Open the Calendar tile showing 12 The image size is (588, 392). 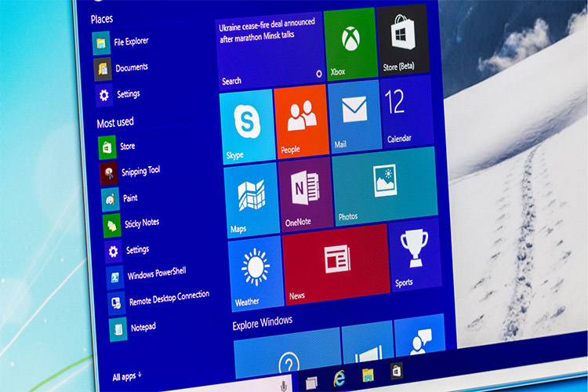coord(406,111)
